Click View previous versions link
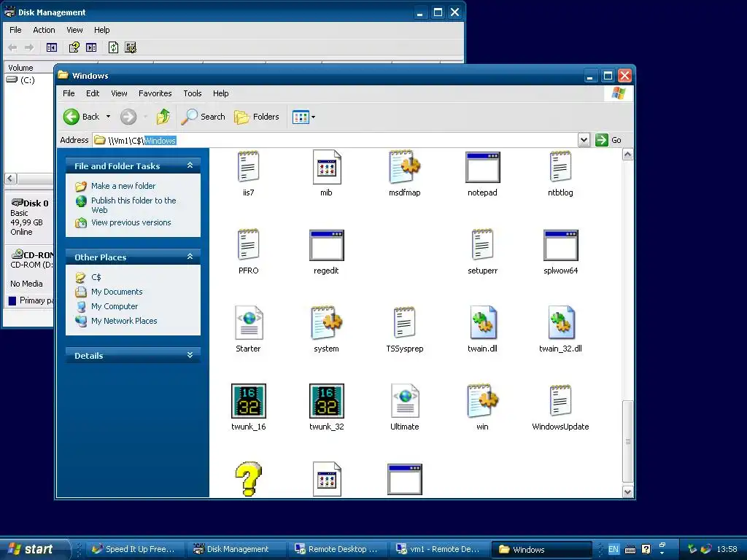Image resolution: width=747 pixels, height=560 pixels. click(x=131, y=222)
